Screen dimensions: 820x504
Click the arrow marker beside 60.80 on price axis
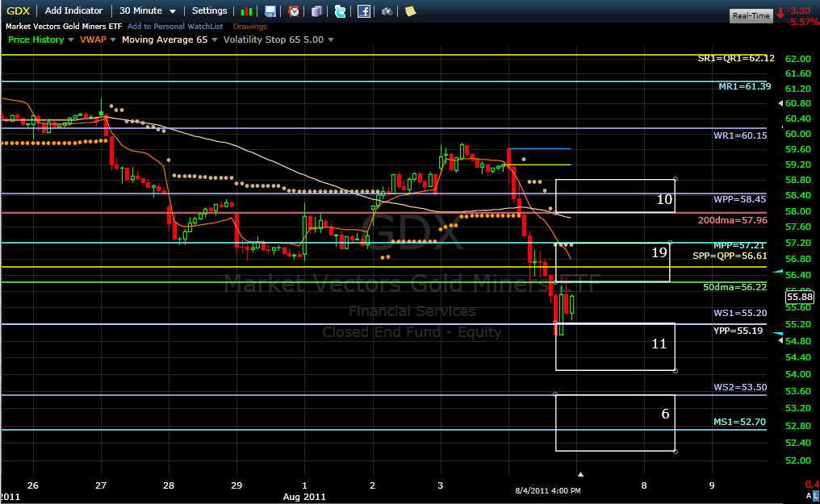(x=780, y=103)
